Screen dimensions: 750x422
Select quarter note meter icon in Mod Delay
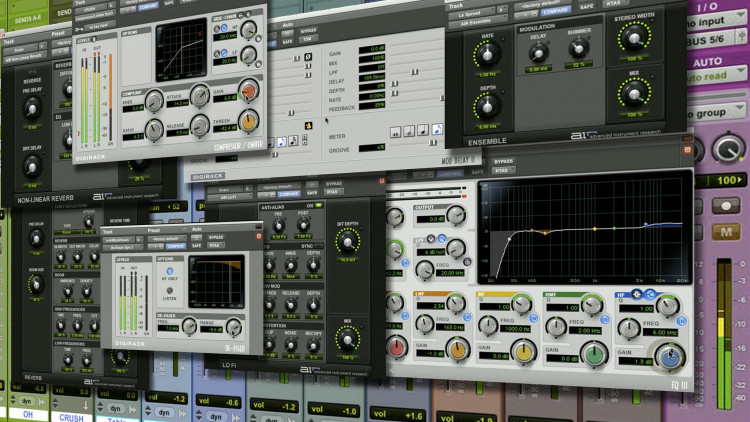point(423,130)
